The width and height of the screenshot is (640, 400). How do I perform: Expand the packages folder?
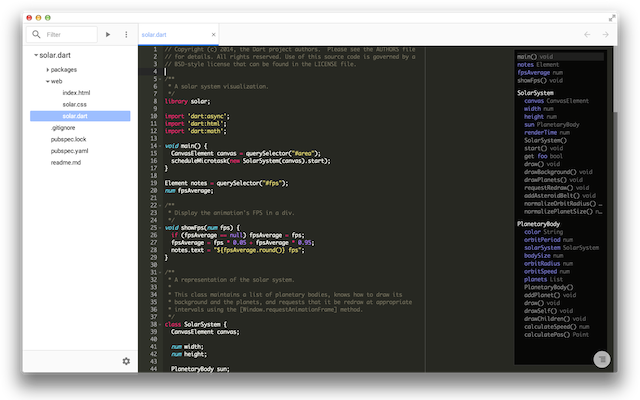tap(47, 70)
